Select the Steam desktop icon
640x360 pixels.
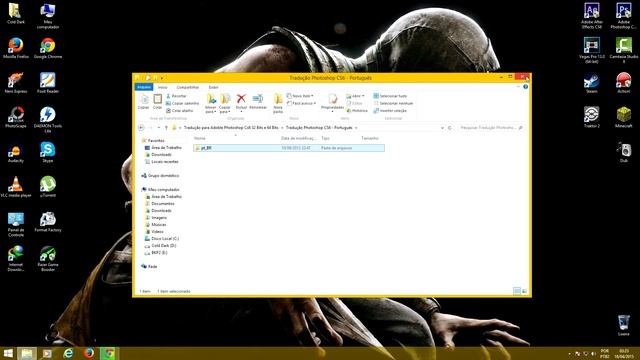click(x=592, y=83)
